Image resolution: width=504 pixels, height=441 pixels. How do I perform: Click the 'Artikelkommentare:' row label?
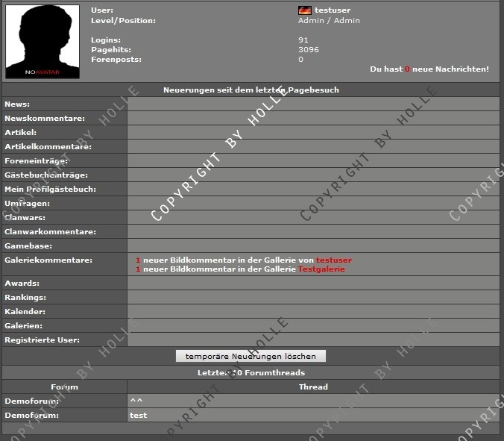click(x=48, y=147)
